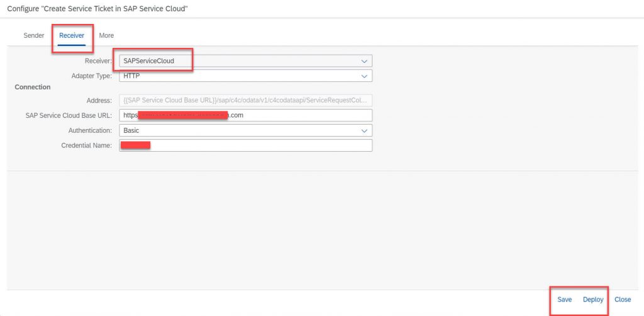Screen dimensions: 644x316
Task: Open the More tab
Action: pyautogui.click(x=106, y=35)
